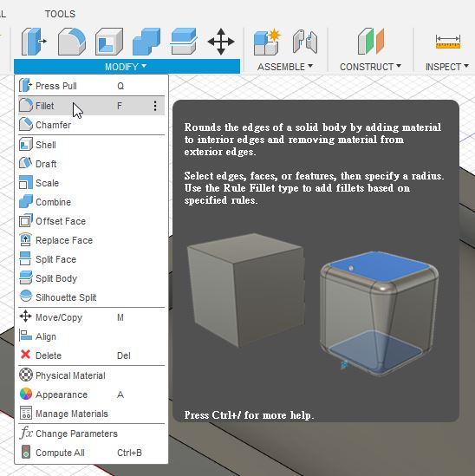Click the Combine toolbar icon
The image size is (475, 476).
click(x=146, y=42)
